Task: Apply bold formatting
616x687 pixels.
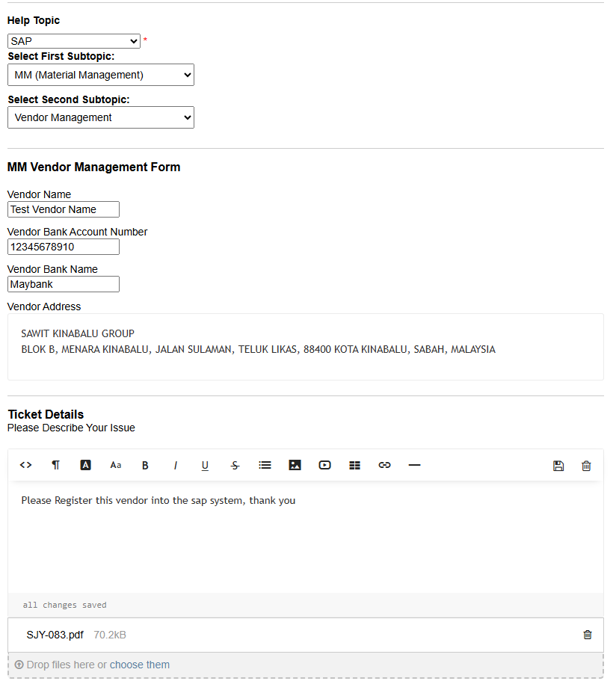Action: tap(146, 465)
